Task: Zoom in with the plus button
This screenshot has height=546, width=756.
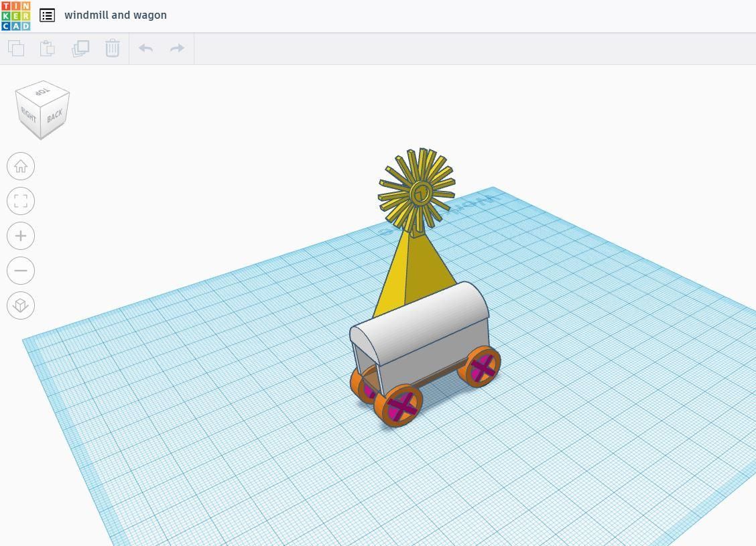Action: [x=21, y=236]
